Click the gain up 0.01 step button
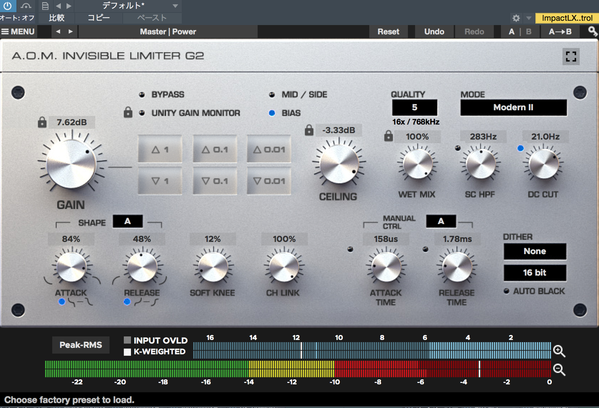Screen dimensions: 599x408 click(x=269, y=149)
